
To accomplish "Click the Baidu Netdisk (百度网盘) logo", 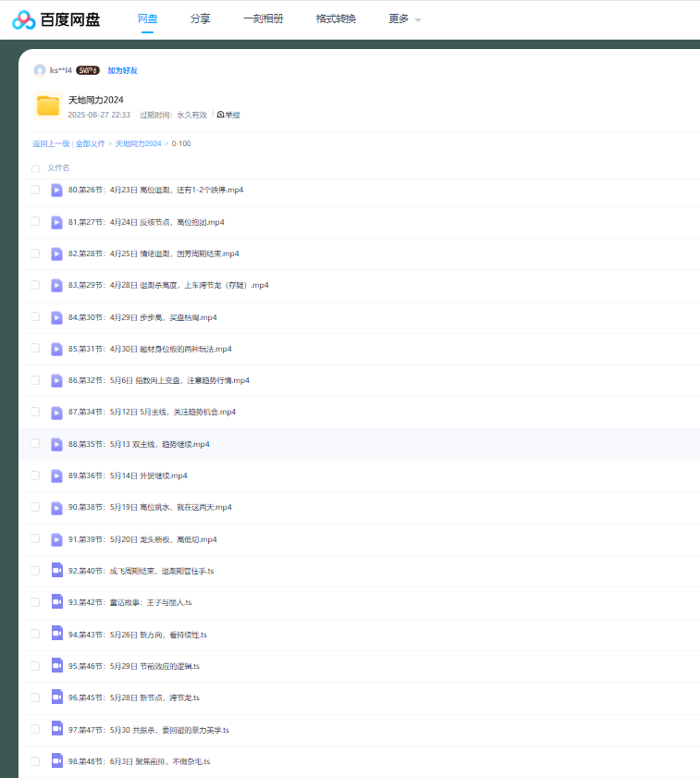I will (x=55, y=19).
